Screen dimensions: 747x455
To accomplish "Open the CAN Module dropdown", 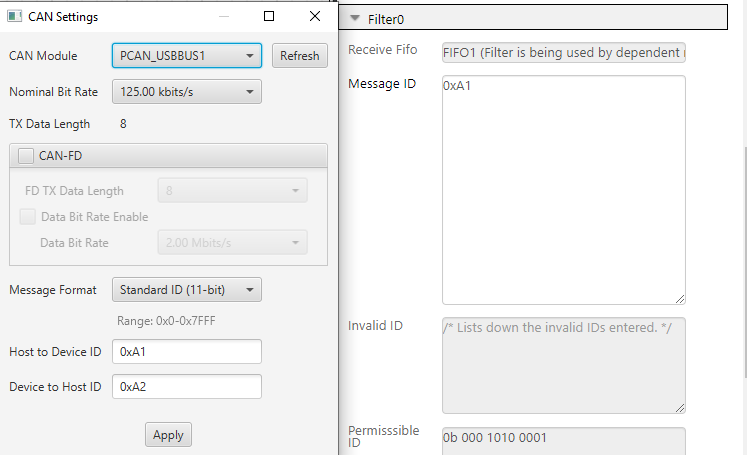I will point(186,56).
